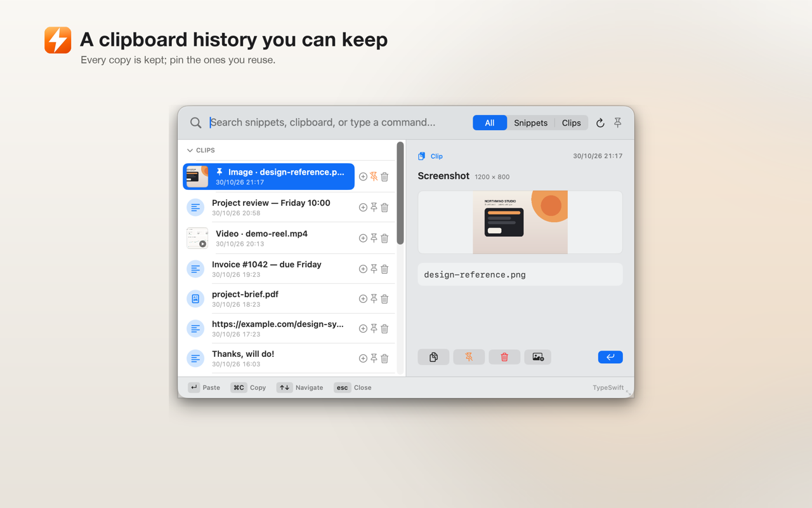The image size is (812, 508).
Task: Click add icon on demo-reel.mp4 row
Action: [363, 238]
